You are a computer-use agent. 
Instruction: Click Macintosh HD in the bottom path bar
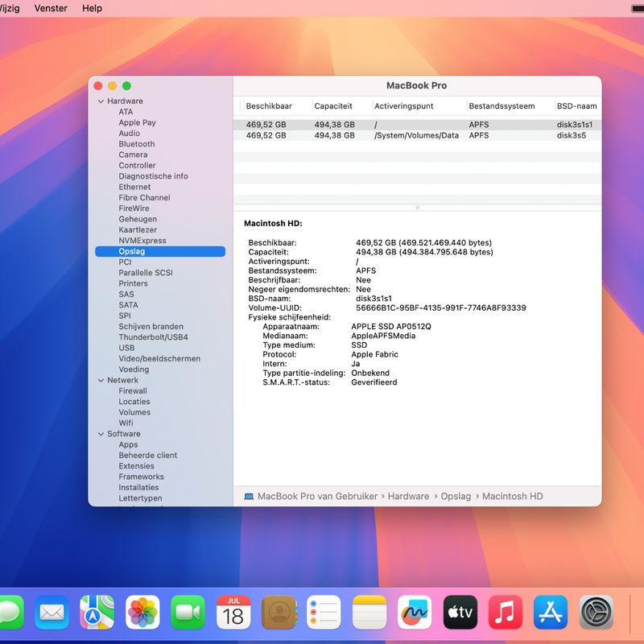512,497
